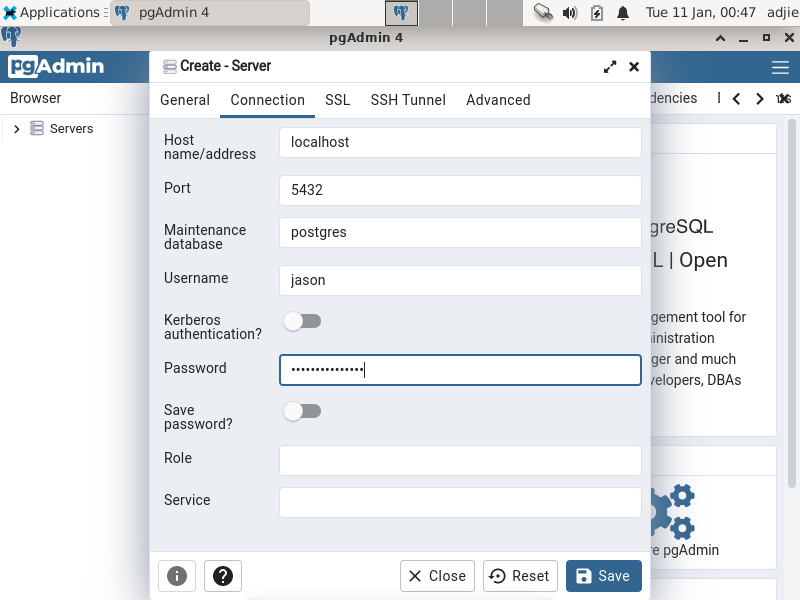Open the adjie user menu

pos(783,12)
